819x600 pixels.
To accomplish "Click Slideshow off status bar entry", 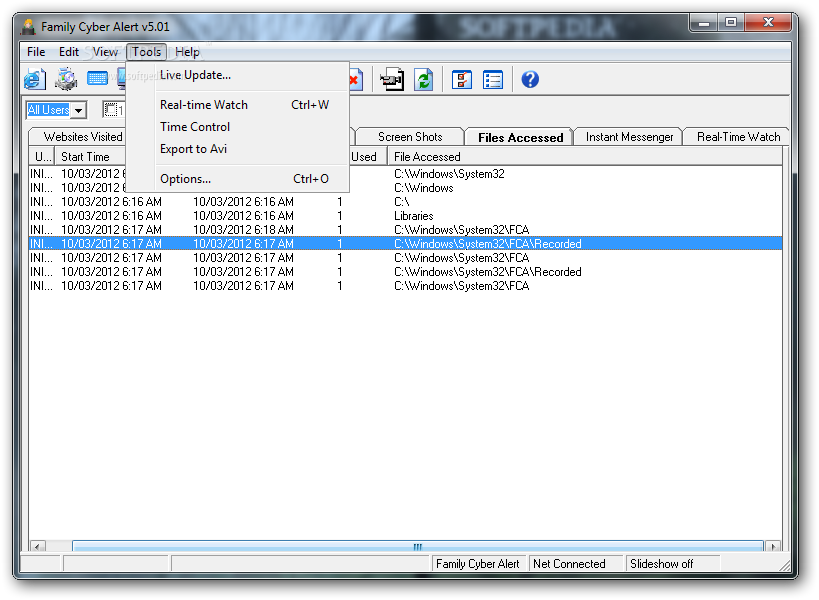I will click(661, 564).
